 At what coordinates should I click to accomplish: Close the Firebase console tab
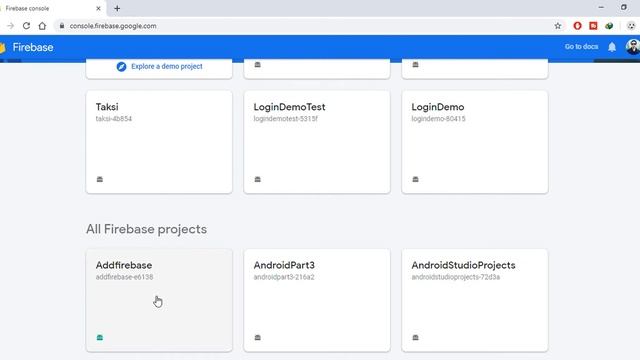pyautogui.click(x=98, y=8)
